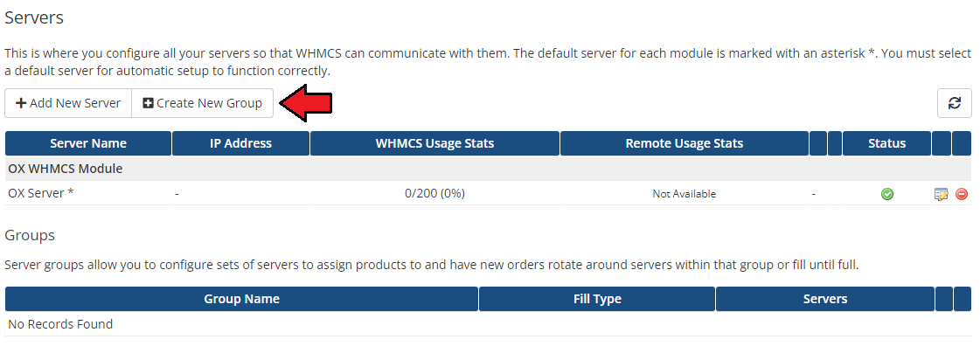This screenshot has width=980, height=360.
Task: Click the red delete icon for OX Server
Action: 962,194
